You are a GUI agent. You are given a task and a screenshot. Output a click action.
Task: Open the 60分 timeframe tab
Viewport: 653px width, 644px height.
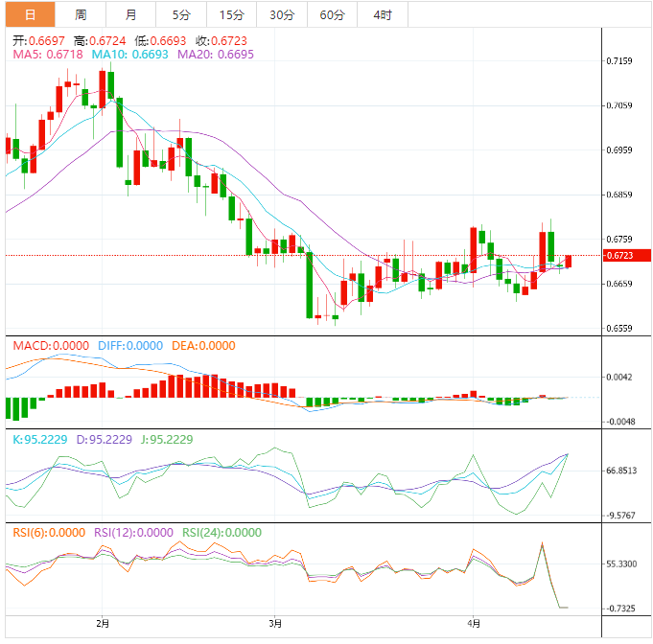coord(332,14)
